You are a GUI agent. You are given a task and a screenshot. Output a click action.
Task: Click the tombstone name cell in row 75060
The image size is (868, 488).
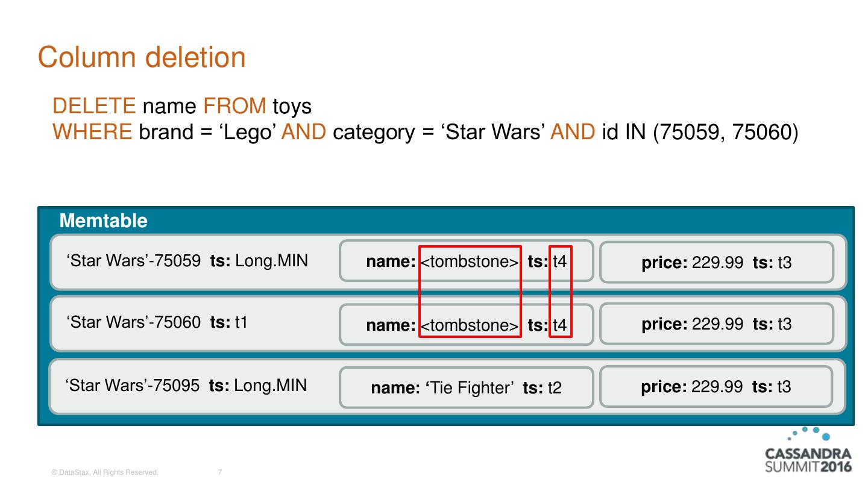tap(466, 325)
